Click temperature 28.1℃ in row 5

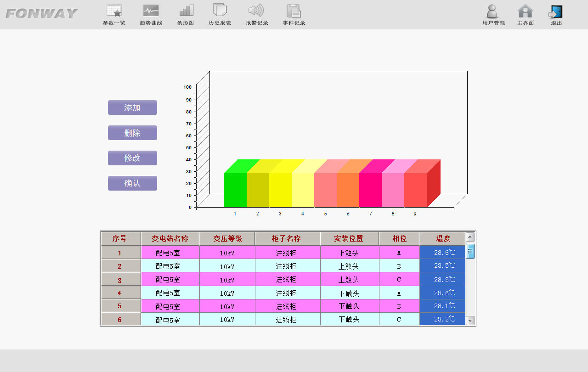tap(445, 306)
